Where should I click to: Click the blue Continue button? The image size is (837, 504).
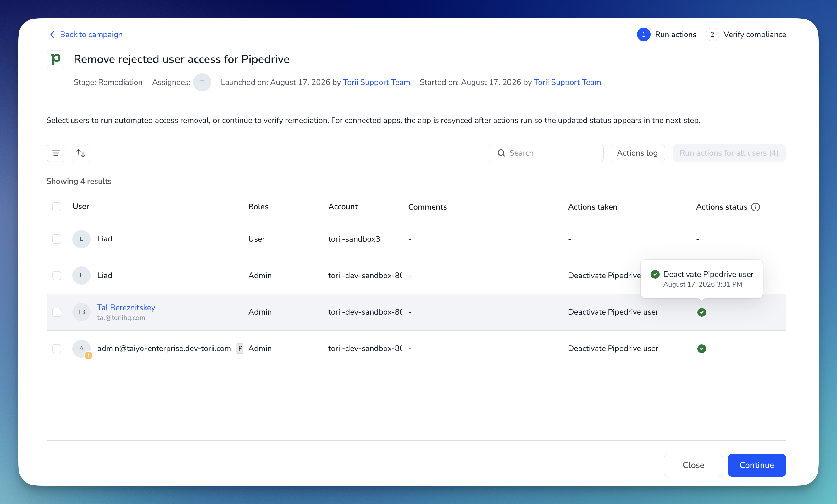click(757, 465)
